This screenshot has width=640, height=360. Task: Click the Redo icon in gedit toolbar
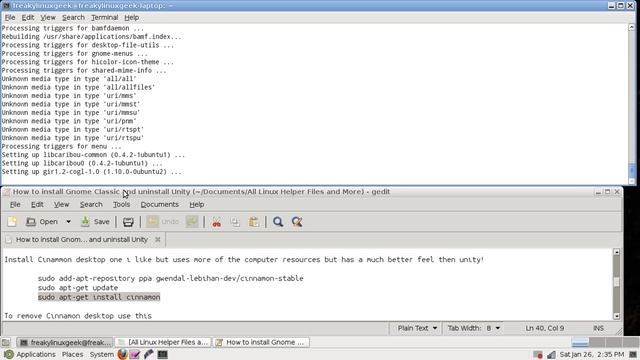point(192,222)
